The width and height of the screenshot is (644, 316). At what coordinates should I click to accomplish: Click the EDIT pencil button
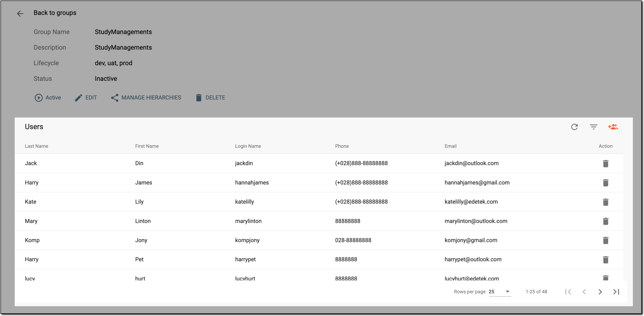pos(86,98)
